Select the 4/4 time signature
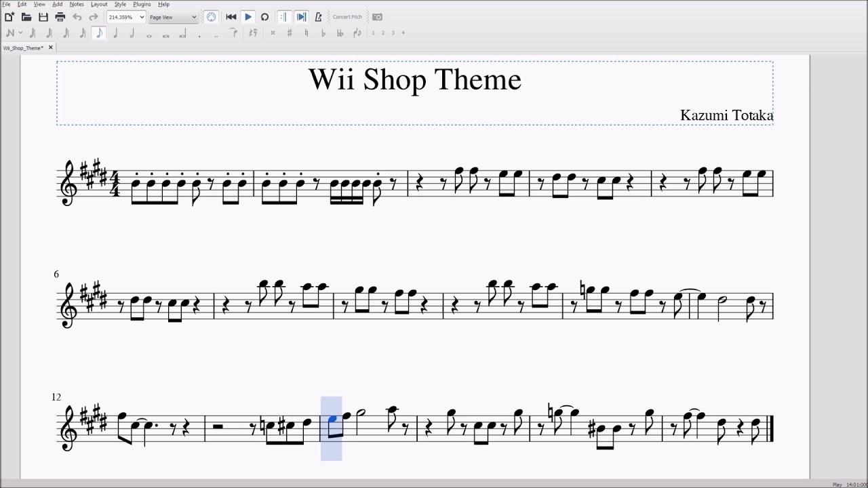Image resolution: width=868 pixels, height=488 pixels. click(x=115, y=184)
